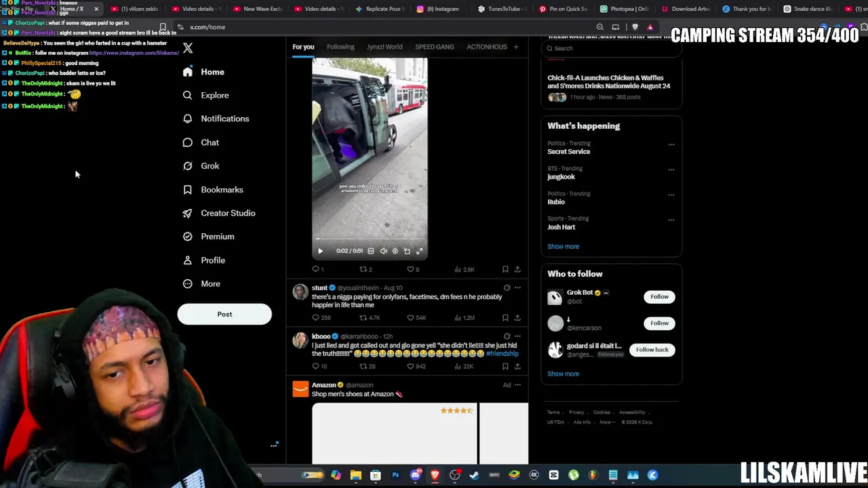Switch to the Jynxzi World tab
This screenshot has width=868, height=488.
[x=384, y=47]
